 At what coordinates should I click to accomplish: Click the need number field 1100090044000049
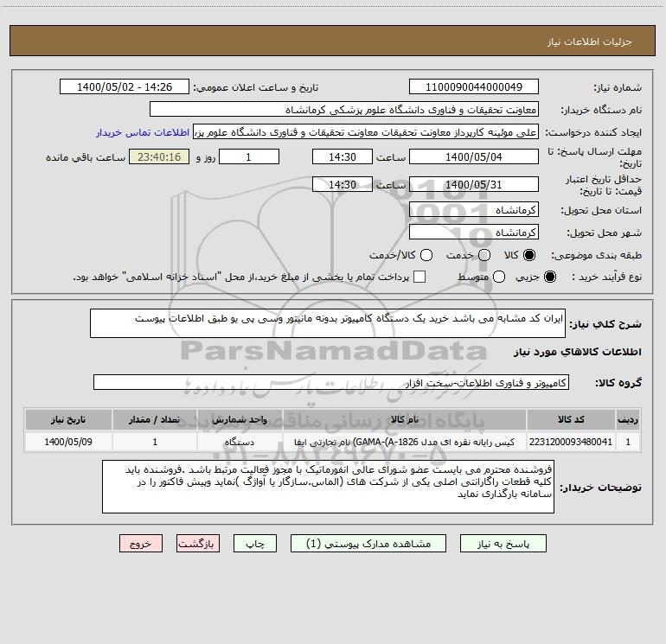474,87
